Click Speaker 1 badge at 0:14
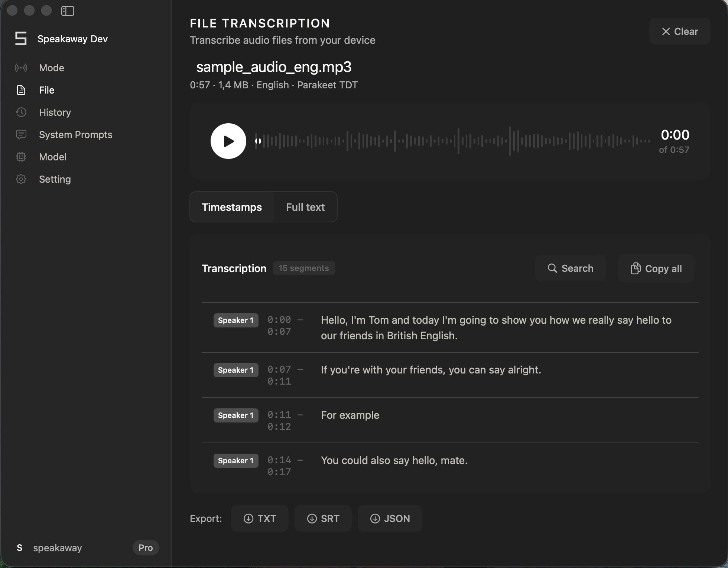 point(236,461)
